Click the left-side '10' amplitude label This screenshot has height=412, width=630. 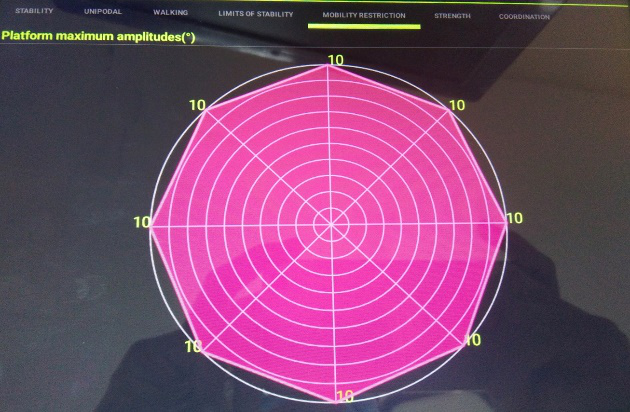pyautogui.click(x=142, y=222)
